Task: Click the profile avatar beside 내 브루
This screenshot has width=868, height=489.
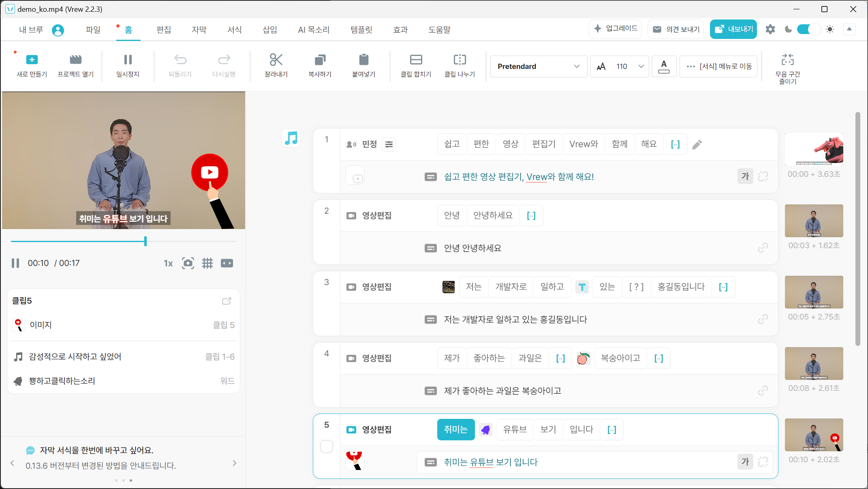Action: (x=58, y=30)
